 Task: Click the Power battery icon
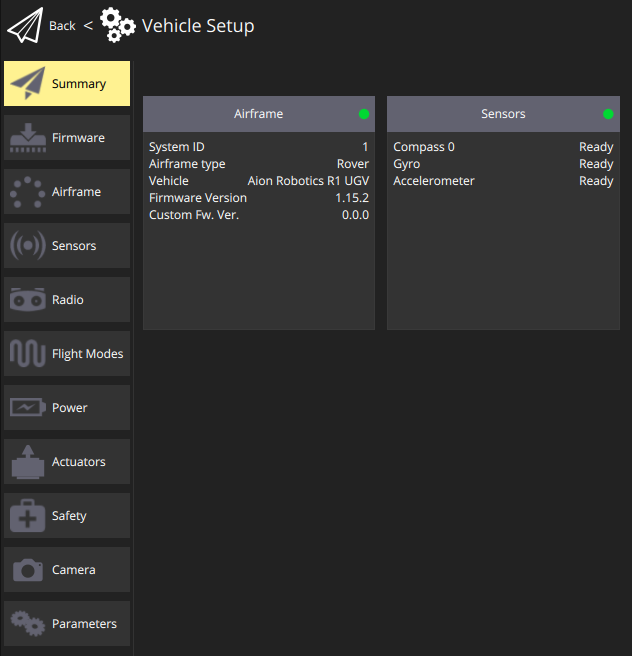coord(28,407)
